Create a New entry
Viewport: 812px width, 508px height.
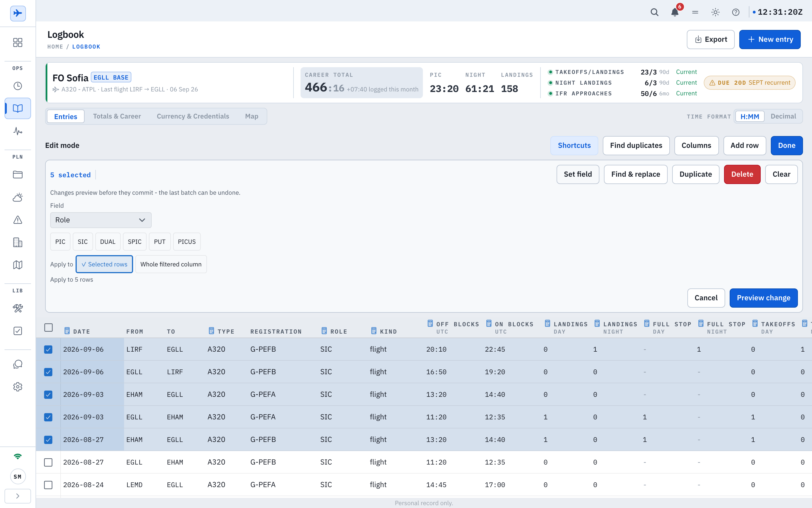tap(770, 40)
